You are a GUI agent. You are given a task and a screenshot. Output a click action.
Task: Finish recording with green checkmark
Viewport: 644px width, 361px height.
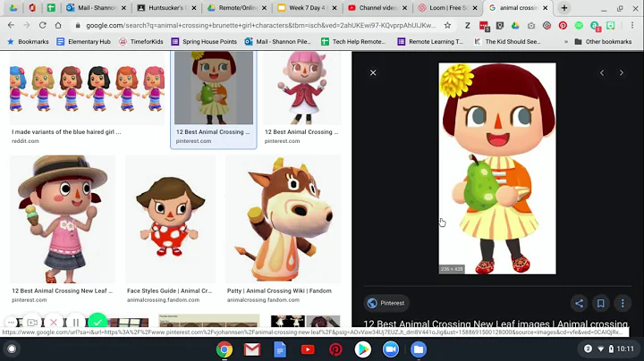97,322
